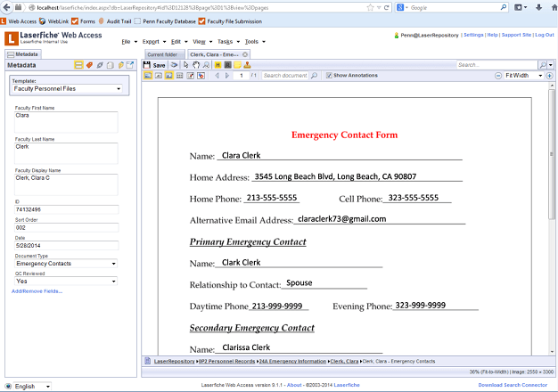Click the Sort Order field

[66, 228]
